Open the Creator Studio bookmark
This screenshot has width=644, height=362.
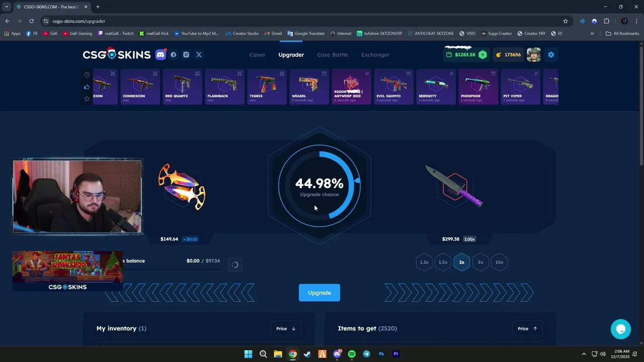point(242,34)
